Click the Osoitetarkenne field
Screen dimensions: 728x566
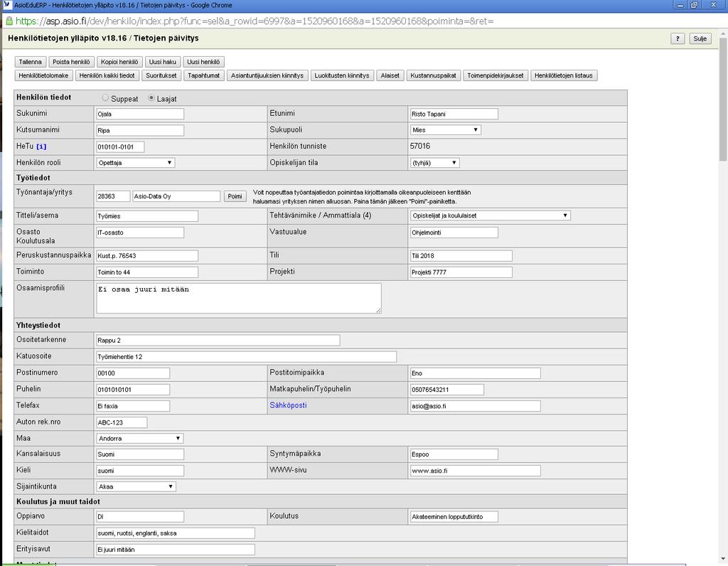pos(218,341)
